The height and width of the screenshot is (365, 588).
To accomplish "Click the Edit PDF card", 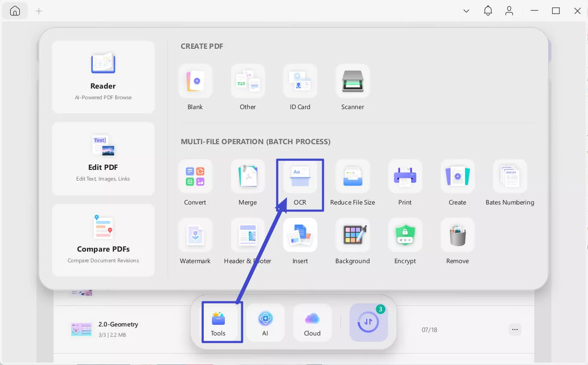I will [x=103, y=159].
